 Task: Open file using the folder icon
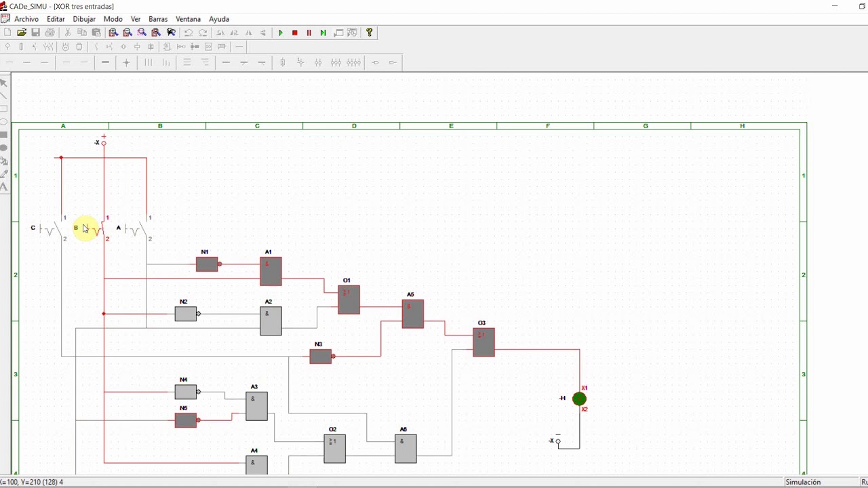pyautogui.click(x=22, y=33)
